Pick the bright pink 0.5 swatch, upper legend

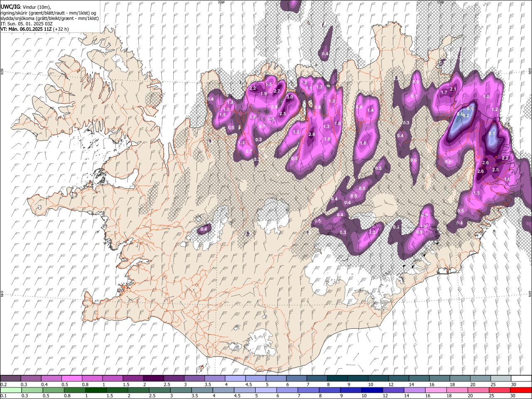point(71,379)
